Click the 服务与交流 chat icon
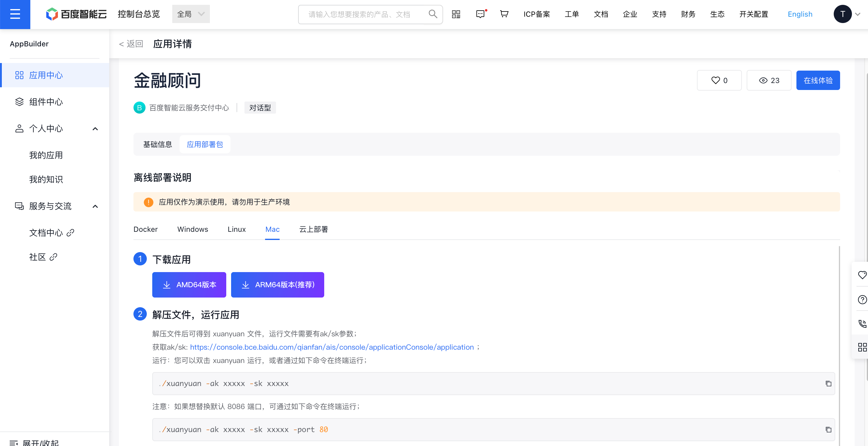868x446 pixels. click(19, 206)
